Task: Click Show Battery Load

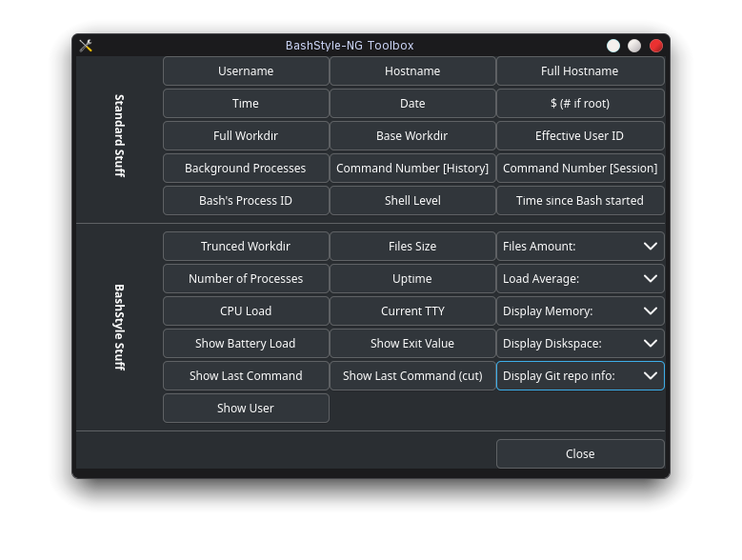Action: [246, 344]
